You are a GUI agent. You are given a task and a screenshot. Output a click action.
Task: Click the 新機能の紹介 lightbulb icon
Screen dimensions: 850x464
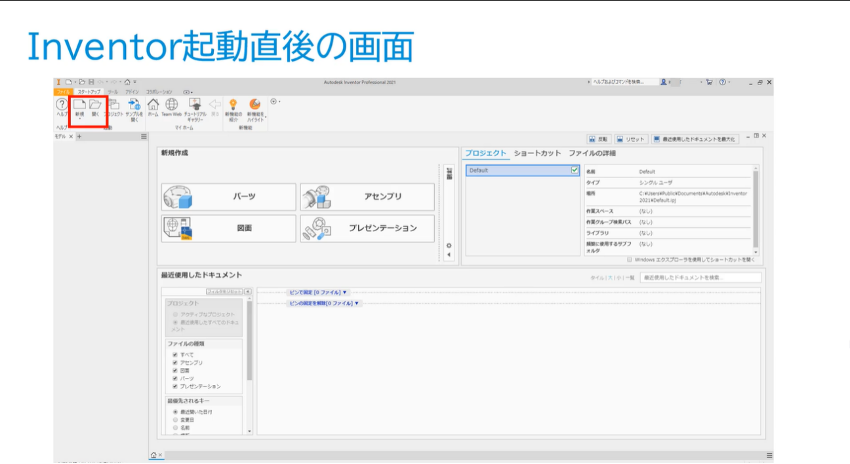(233, 105)
